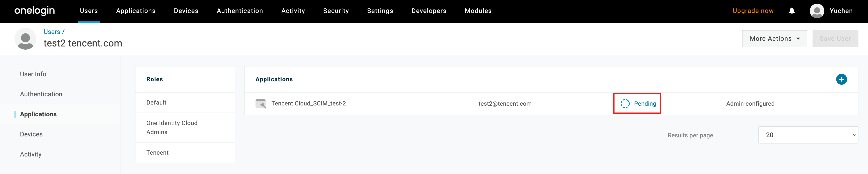This screenshot has height=174, width=868.
Task: Open the Devices side tab
Action: pos(31,134)
